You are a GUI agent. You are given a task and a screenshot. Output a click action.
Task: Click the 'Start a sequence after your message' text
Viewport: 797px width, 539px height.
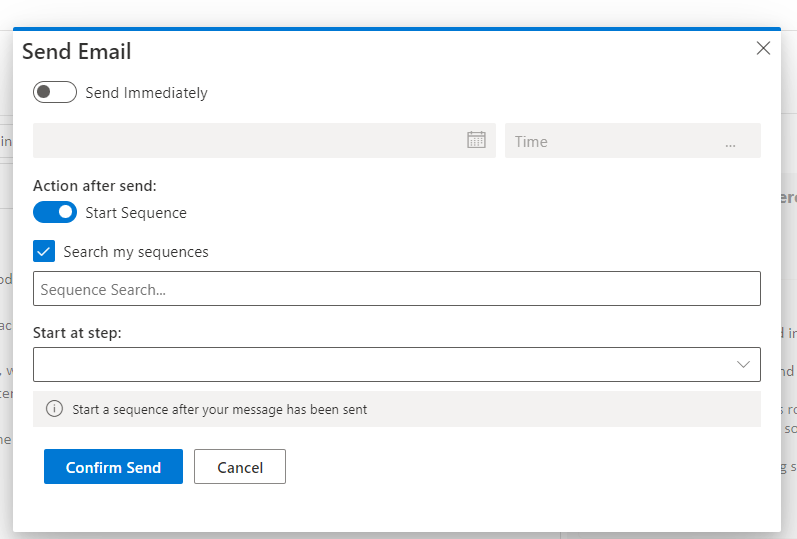click(x=220, y=409)
